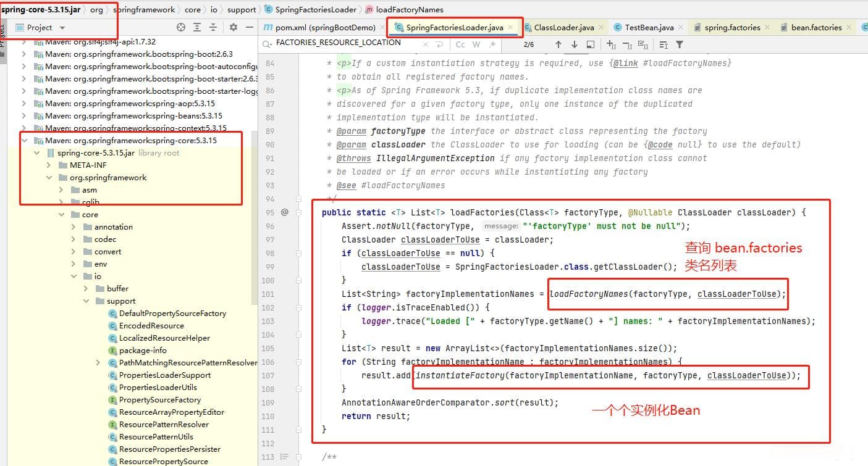Hide the Project tool window

tap(250, 27)
